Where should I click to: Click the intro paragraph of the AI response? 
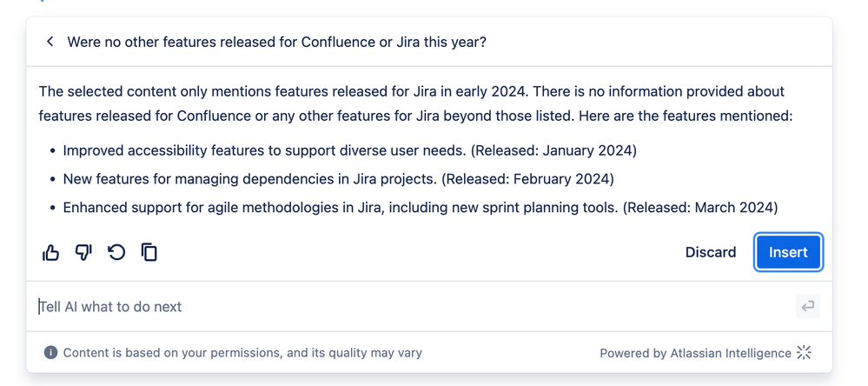[416, 103]
